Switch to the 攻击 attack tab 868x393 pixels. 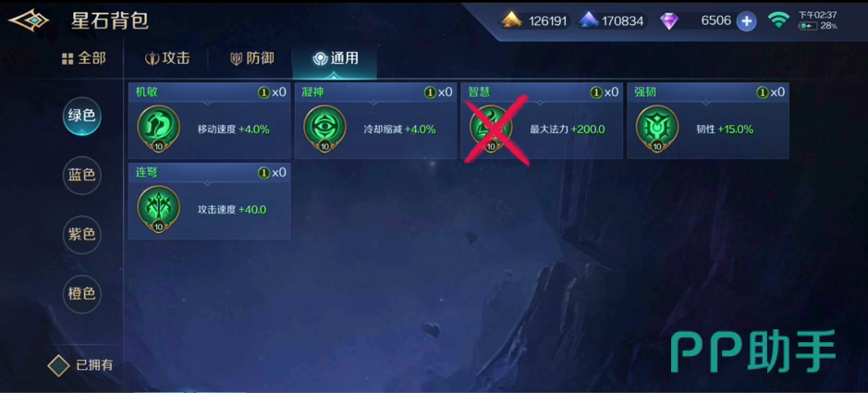click(x=167, y=58)
